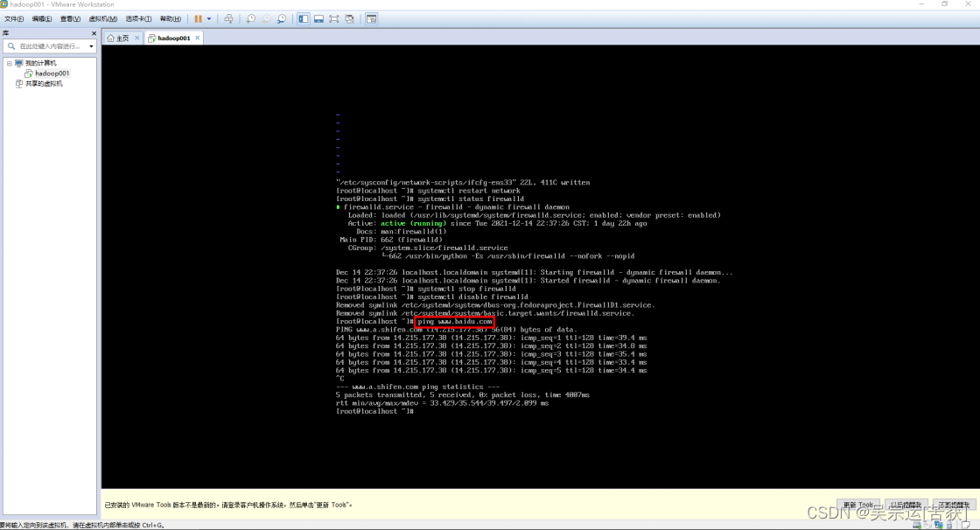This screenshot has height=530, width=980.
Task: Open the 选项卡(T) menu
Action: click(x=138, y=18)
